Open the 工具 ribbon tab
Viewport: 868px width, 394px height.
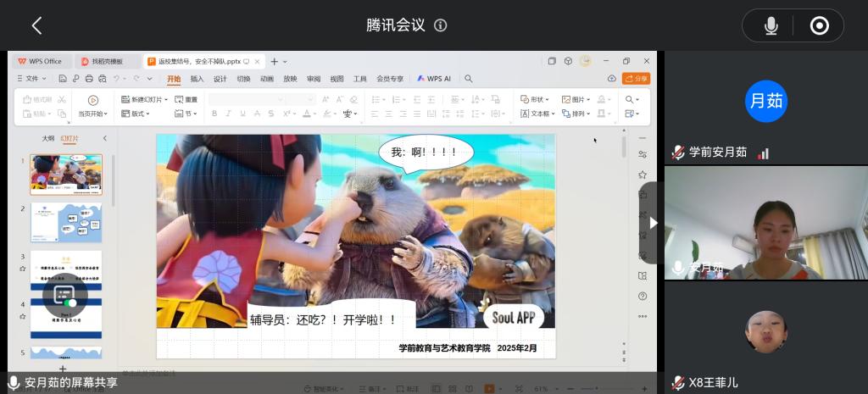click(x=359, y=79)
